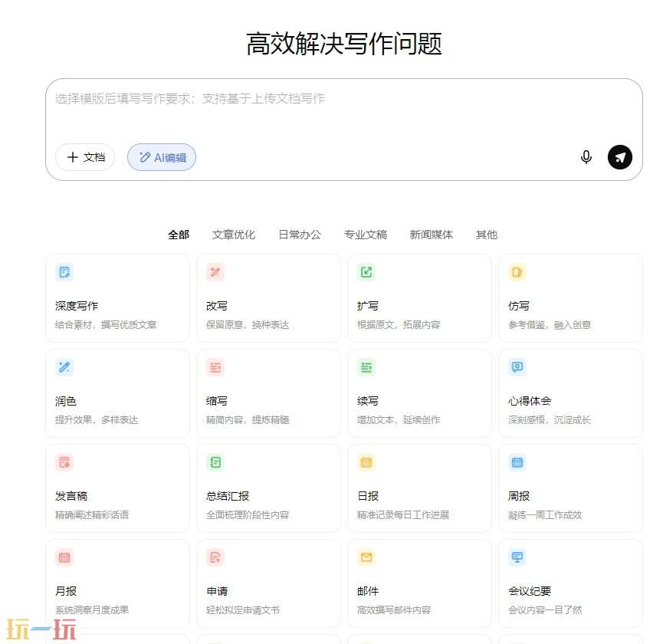
Task: Choose the 改写 template title
Action: coord(217,306)
